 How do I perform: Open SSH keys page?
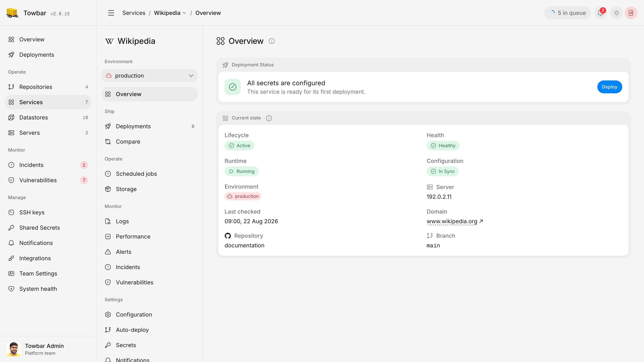click(x=48, y=212)
